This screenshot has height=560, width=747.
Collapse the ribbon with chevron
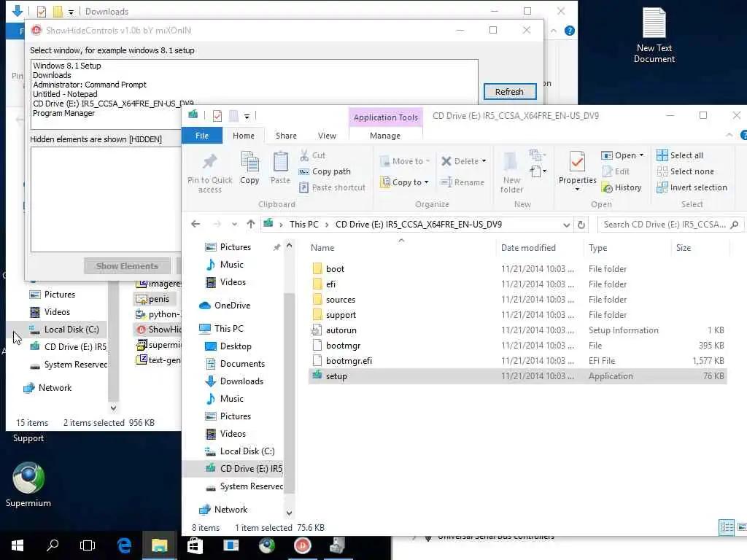tap(729, 136)
